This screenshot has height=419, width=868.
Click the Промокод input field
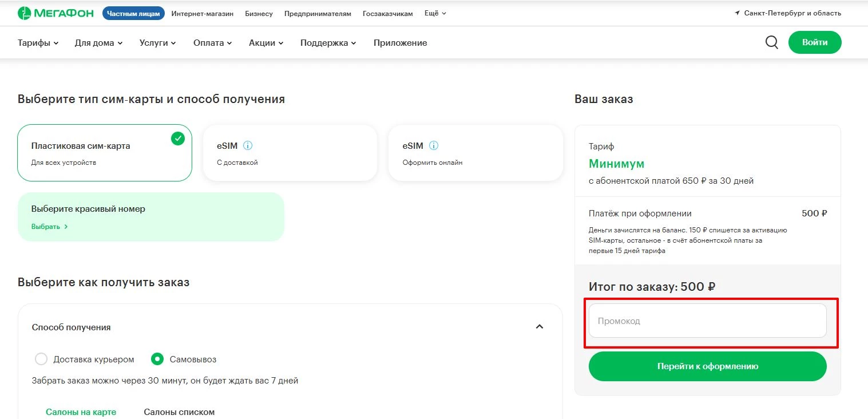pyautogui.click(x=707, y=321)
